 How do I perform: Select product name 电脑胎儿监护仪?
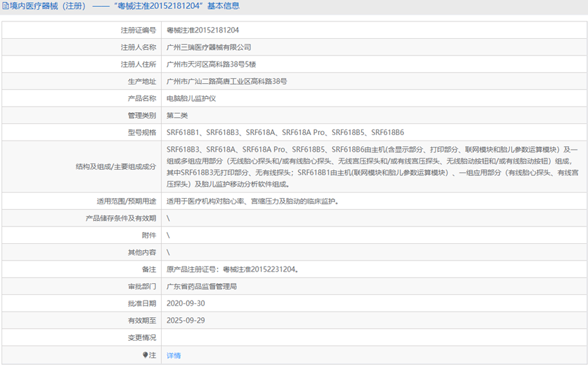coord(192,98)
